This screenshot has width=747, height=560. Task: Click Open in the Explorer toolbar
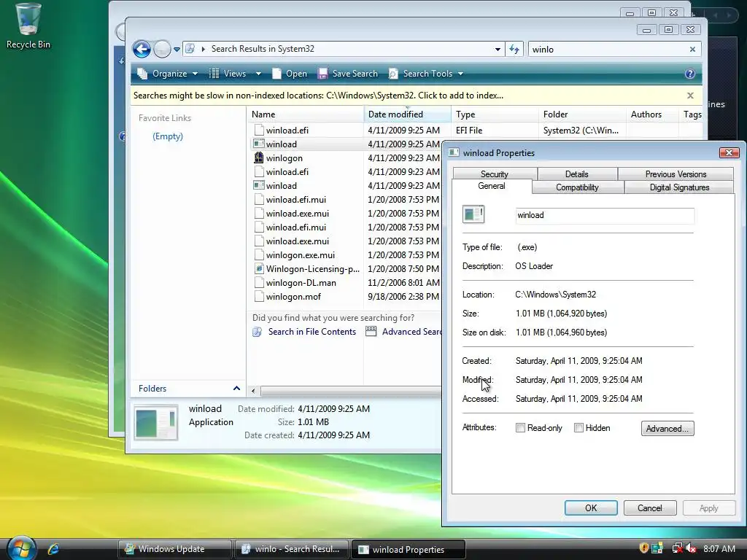pos(290,74)
